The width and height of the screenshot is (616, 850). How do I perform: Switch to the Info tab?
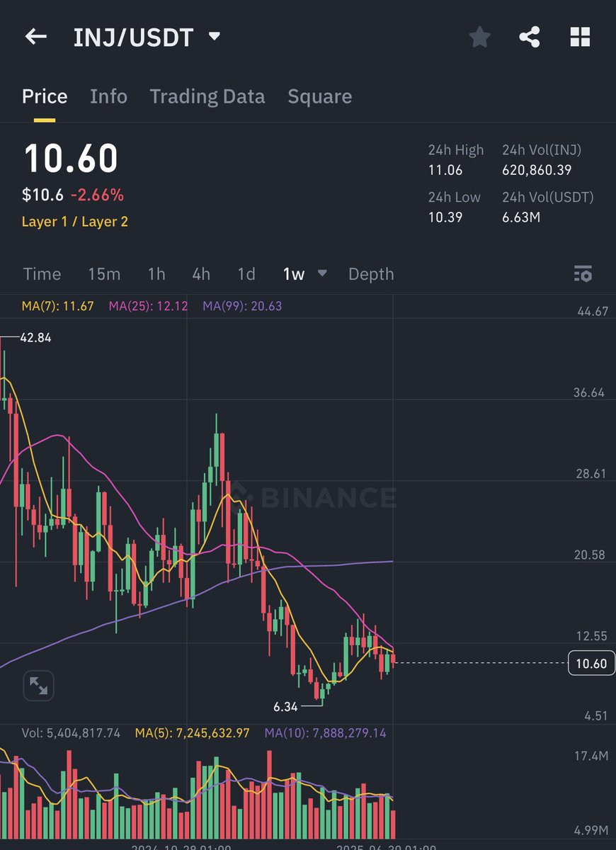pyautogui.click(x=108, y=96)
